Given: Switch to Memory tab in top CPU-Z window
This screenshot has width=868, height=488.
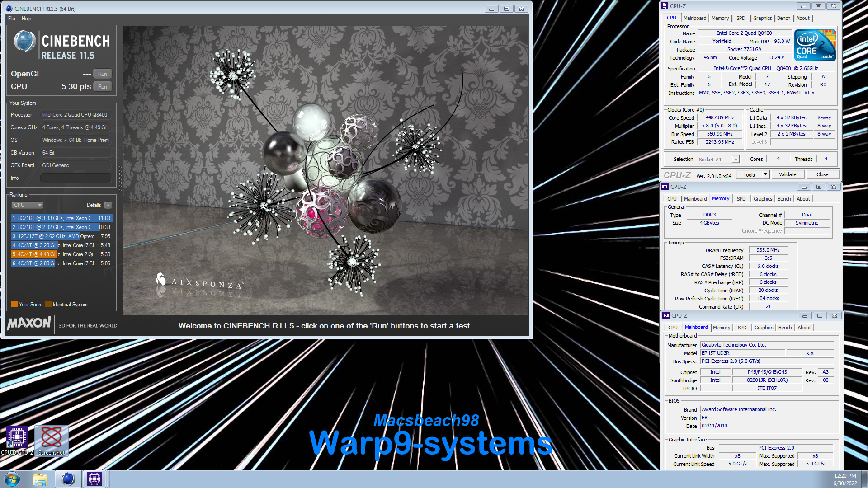Looking at the screenshot, I should [x=720, y=18].
